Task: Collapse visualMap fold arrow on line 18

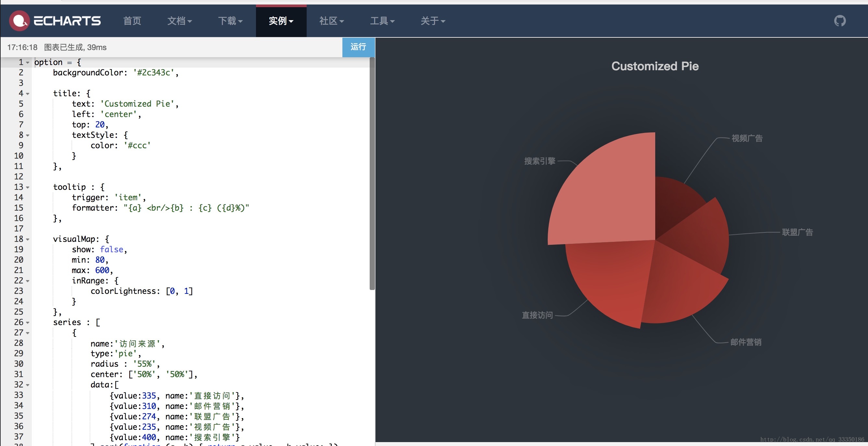Action: pyautogui.click(x=28, y=239)
